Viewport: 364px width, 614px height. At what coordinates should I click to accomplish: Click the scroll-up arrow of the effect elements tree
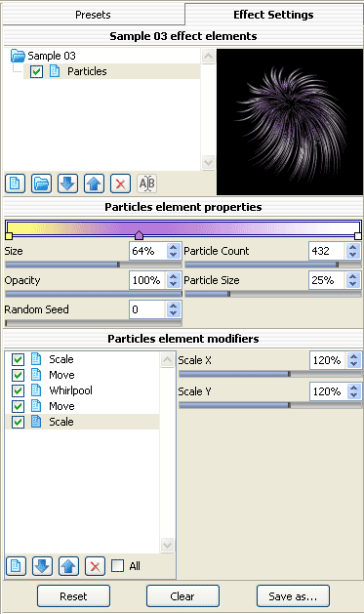tap(208, 56)
